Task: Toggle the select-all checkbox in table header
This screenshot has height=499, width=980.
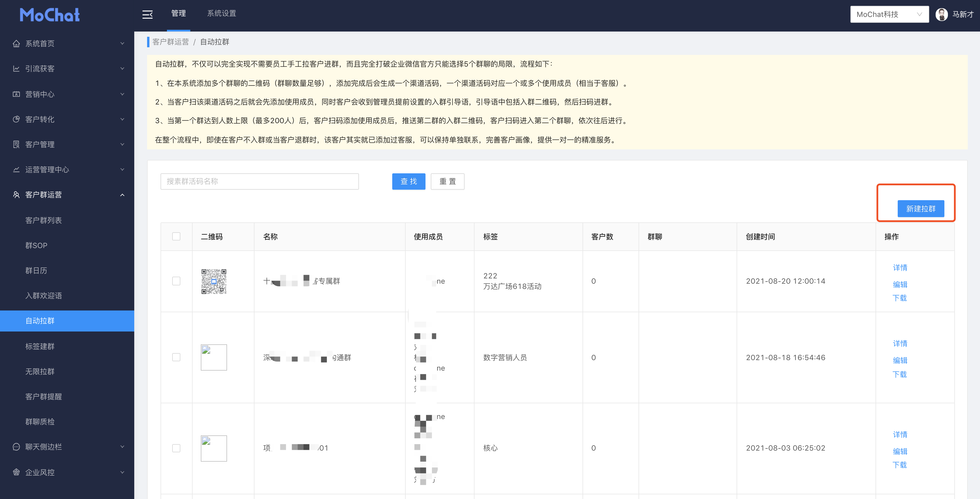Action: pyautogui.click(x=176, y=236)
